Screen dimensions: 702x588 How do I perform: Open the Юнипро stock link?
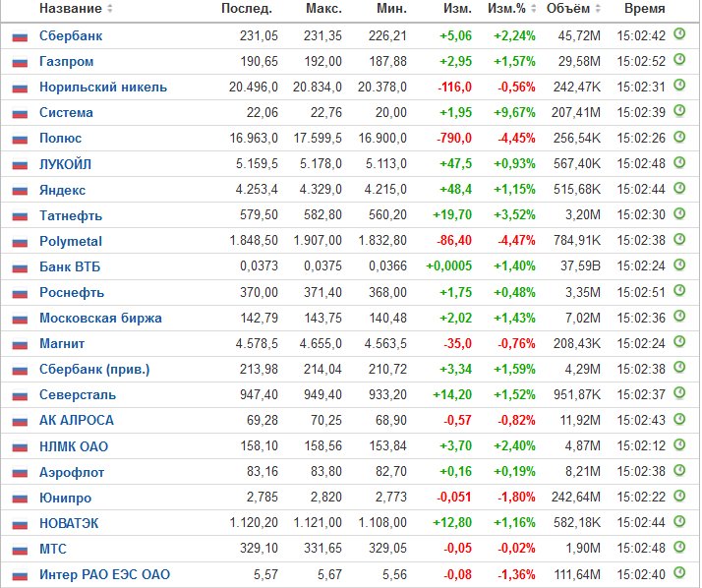click(65, 498)
